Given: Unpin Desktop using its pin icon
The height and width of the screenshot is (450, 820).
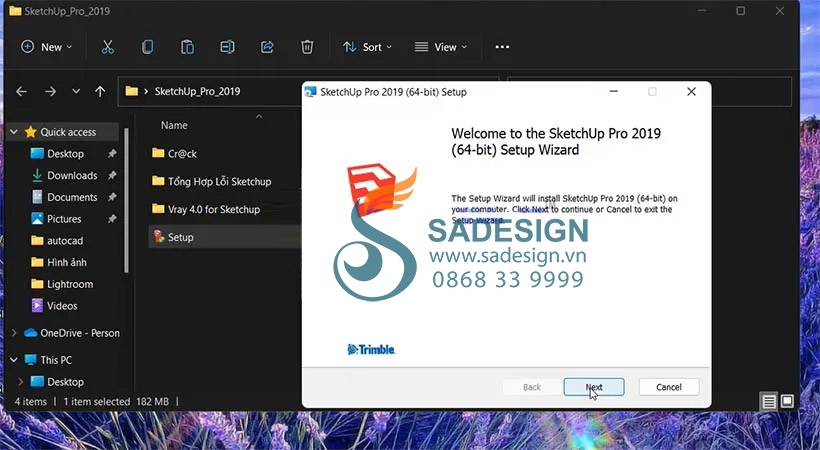Looking at the screenshot, I should point(111,154).
